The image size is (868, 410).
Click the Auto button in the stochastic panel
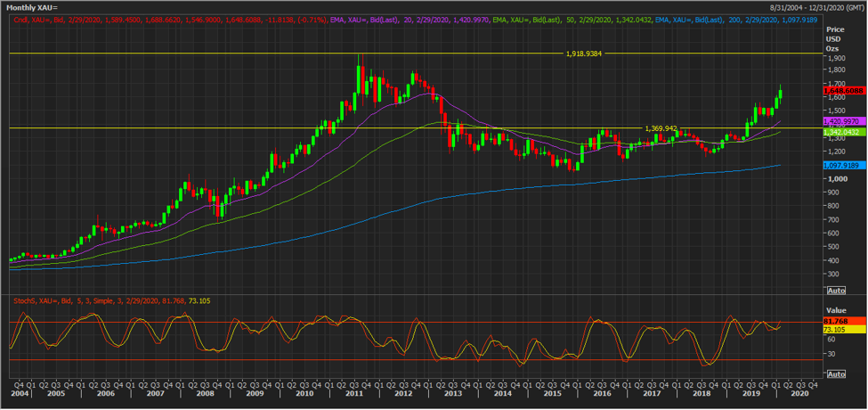click(836, 374)
